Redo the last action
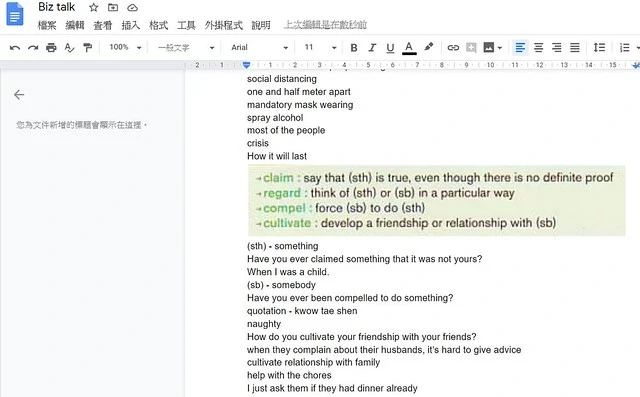 tap(33, 48)
